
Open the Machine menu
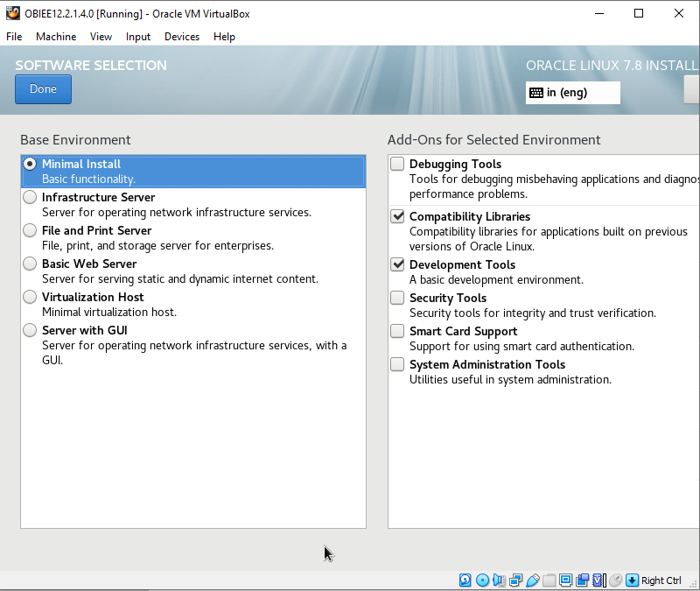pyautogui.click(x=56, y=37)
